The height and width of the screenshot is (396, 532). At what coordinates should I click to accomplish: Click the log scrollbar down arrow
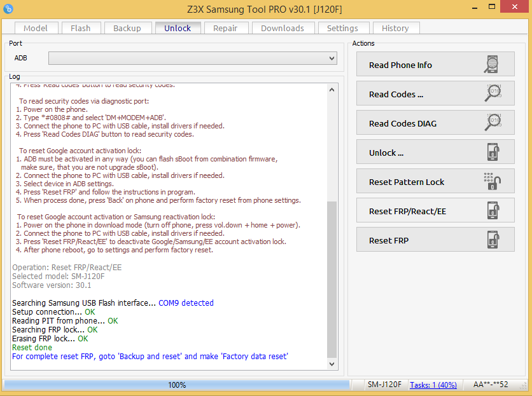332,364
